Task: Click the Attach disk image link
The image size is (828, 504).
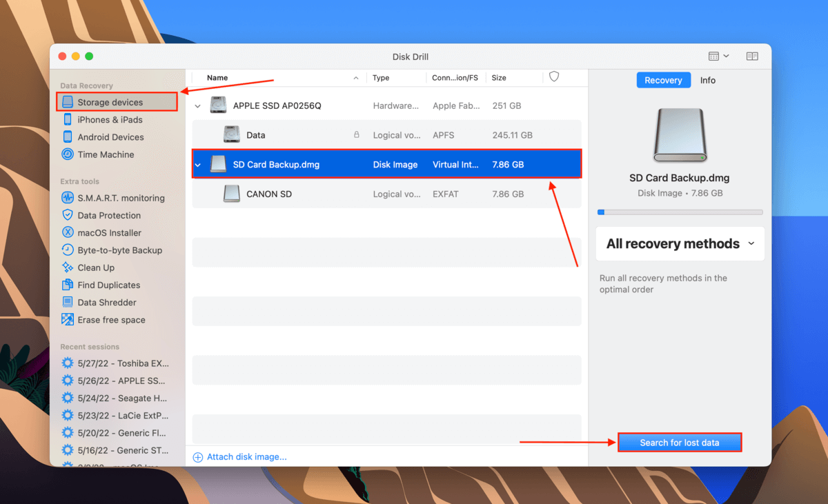Action: pos(239,456)
